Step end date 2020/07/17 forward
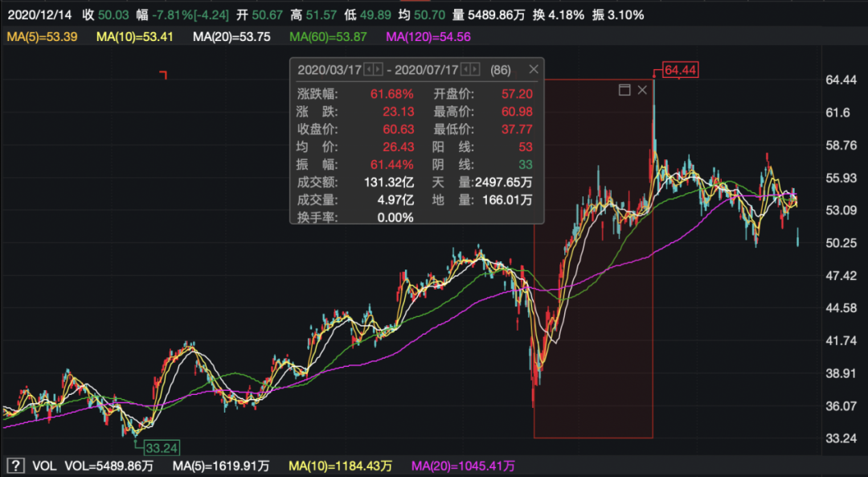Screen dimensions: 868x477 pyautogui.click(x=476, y=69)
